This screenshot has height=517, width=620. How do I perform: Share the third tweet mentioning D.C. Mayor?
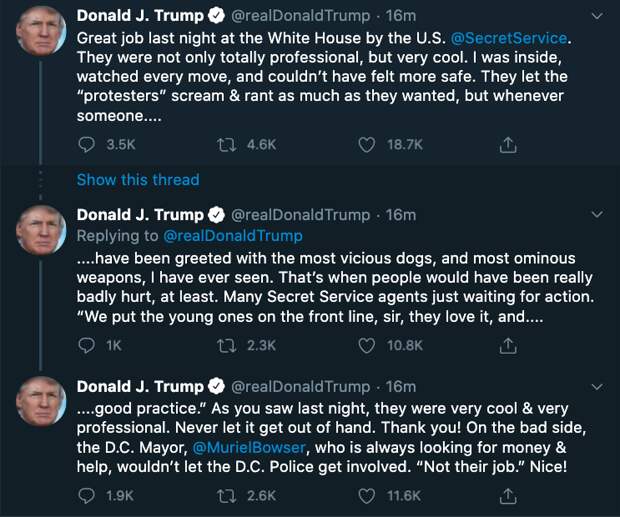(508, 497)
